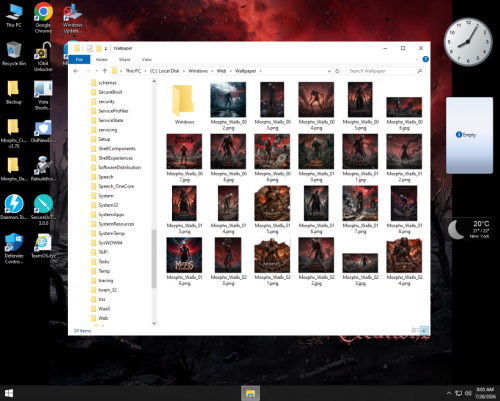Open the address bar history dropdown
This screenshot has width=500, height=401.
329,71
